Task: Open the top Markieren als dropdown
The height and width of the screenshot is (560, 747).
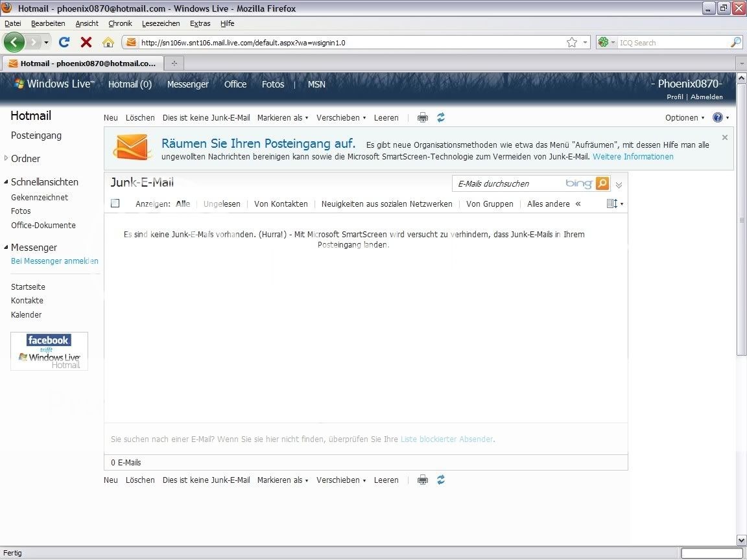Action: [x=283, y=118]
